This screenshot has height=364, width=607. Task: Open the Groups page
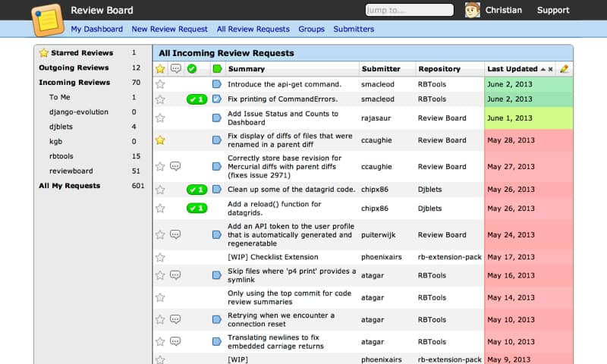(312, 29)
